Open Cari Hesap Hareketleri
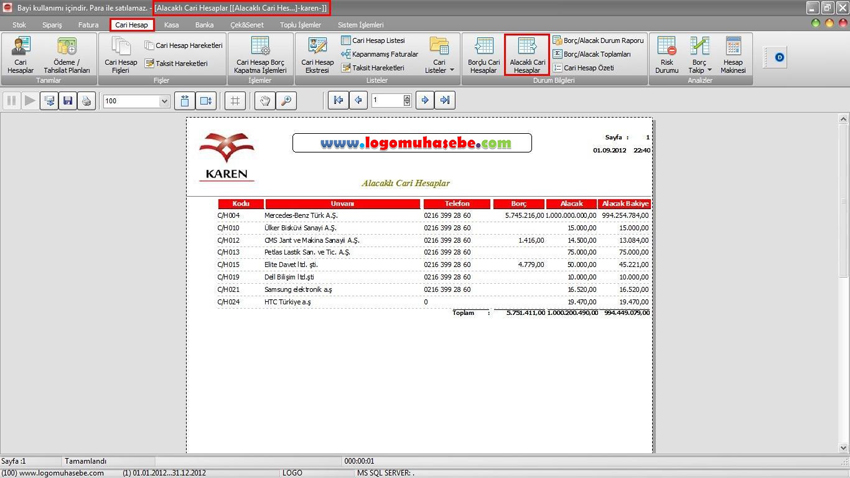Image resolution: width=850 pixels, height=478 pixels. point(183,46)
